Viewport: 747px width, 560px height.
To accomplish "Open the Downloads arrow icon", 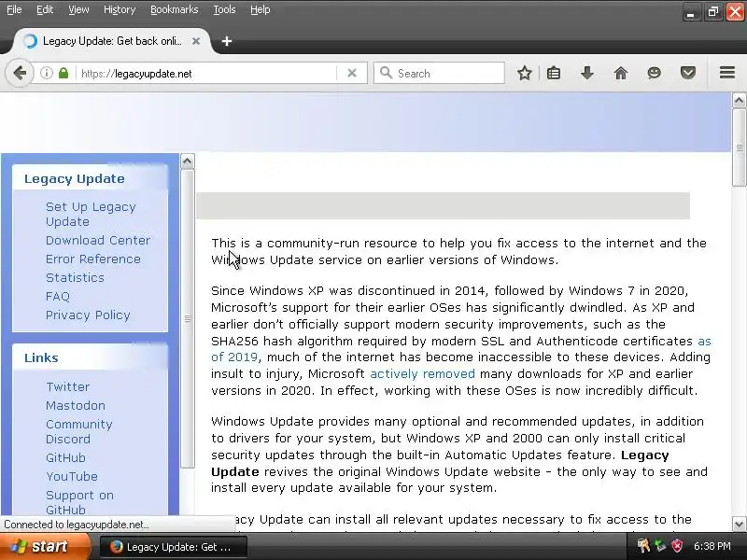I will coord(587,74).
